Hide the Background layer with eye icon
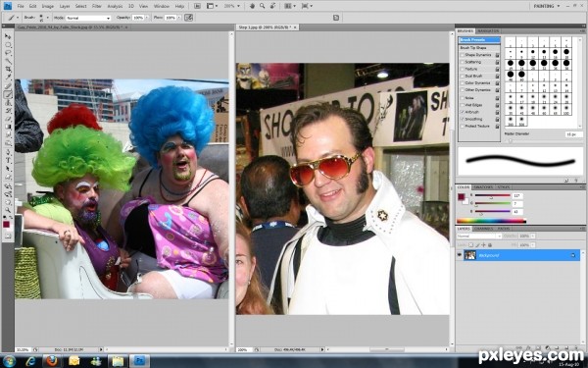The height and width of the screenshot is (368, 588). [x=460, y=255]
